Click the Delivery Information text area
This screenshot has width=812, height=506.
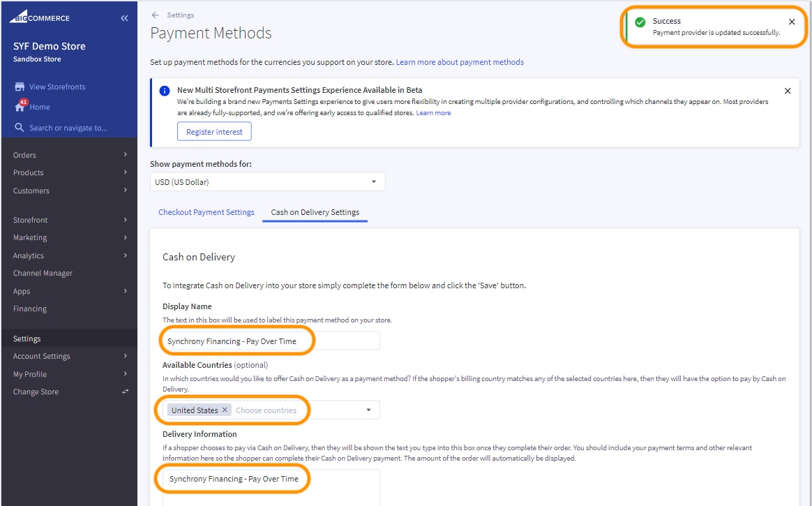click(271, 487)
